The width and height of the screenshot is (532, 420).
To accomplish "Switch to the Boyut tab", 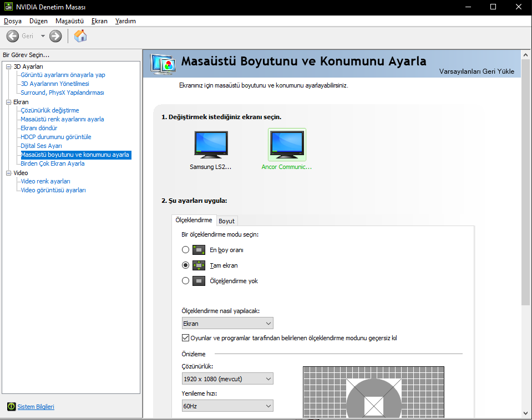I will coord(226,221).
